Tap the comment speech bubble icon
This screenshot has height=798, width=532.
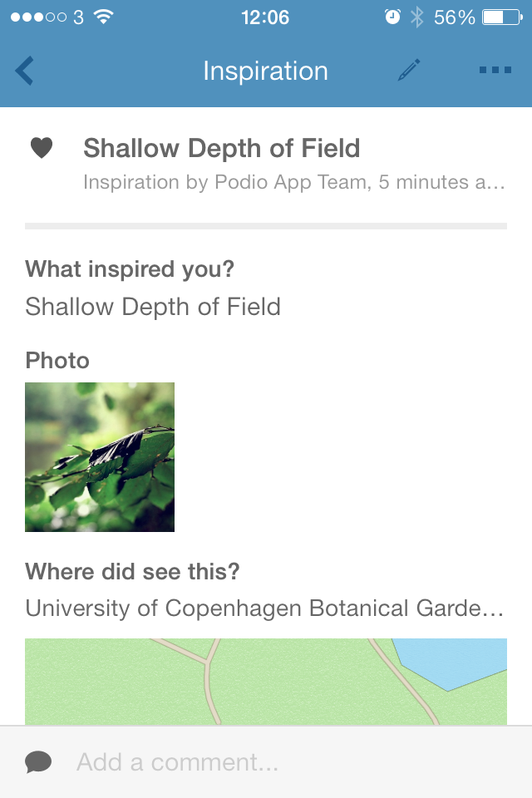click(x=38, y=761)
